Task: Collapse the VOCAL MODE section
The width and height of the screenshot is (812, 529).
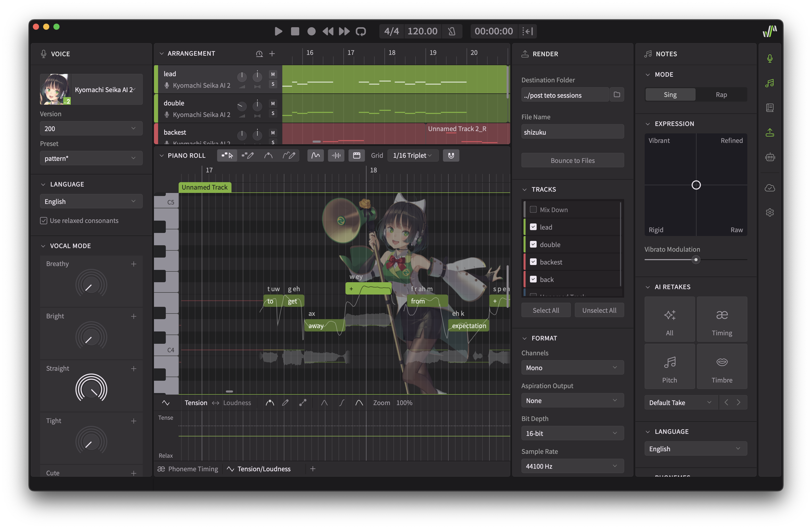Action: pos(43,246)
